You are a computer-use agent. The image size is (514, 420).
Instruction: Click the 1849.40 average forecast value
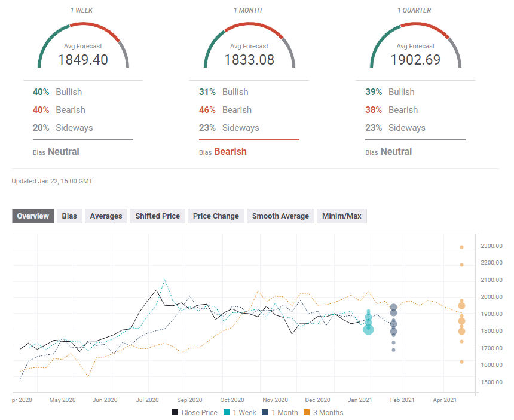(x=83, y=60)
